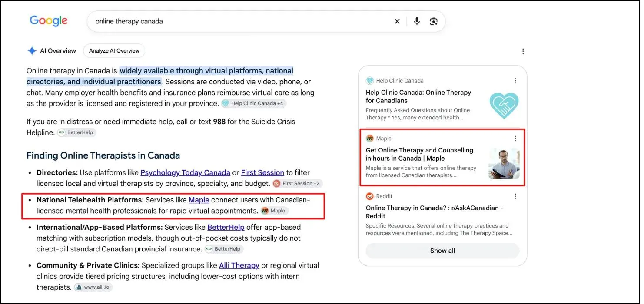The height and width of the screenshot is (304, 644).
Task: Click the Maple favicon in source card
Action: tap(370, 139)
